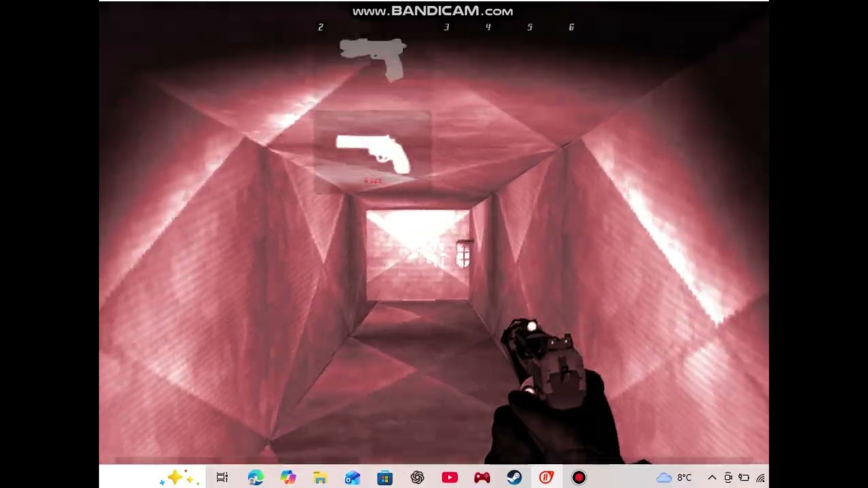This screenshot has width=868, height=488.
Task: Open the sparkle widgets icon on taskbar
Action: click(x=178, y=478)
